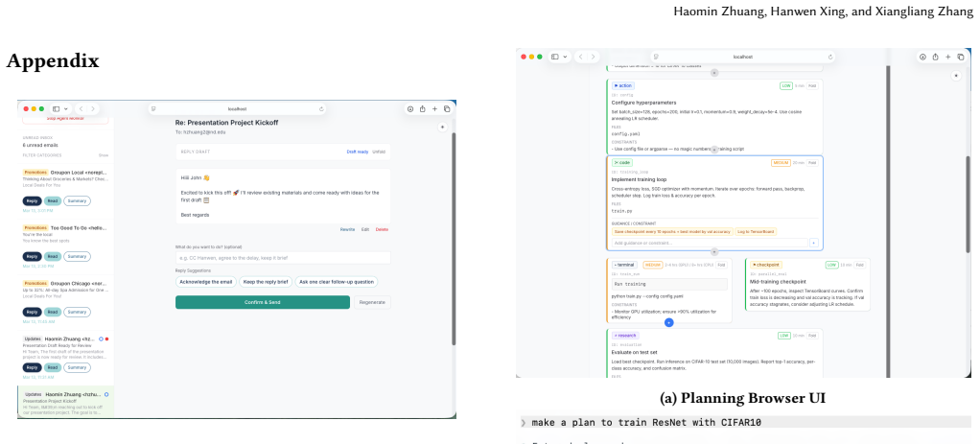Click plus button beside guidance input field
The image size is (980, 444).
(x=814, y=243)
